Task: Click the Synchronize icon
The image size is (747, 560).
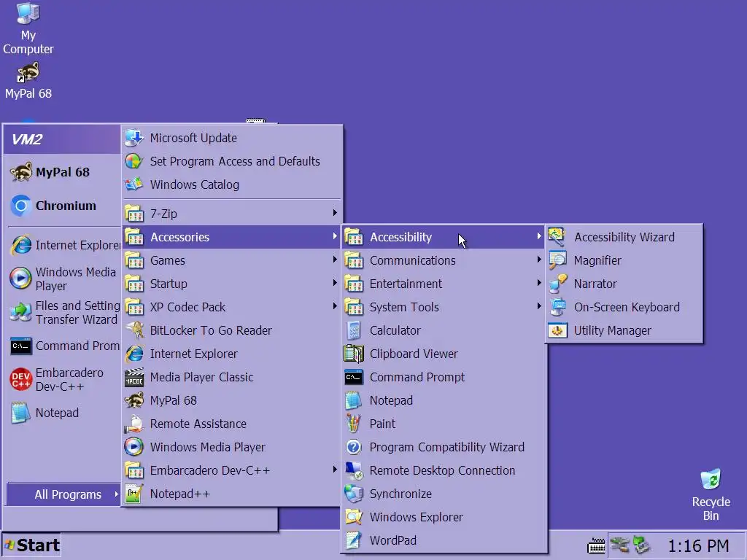Action: pos(354,494)
